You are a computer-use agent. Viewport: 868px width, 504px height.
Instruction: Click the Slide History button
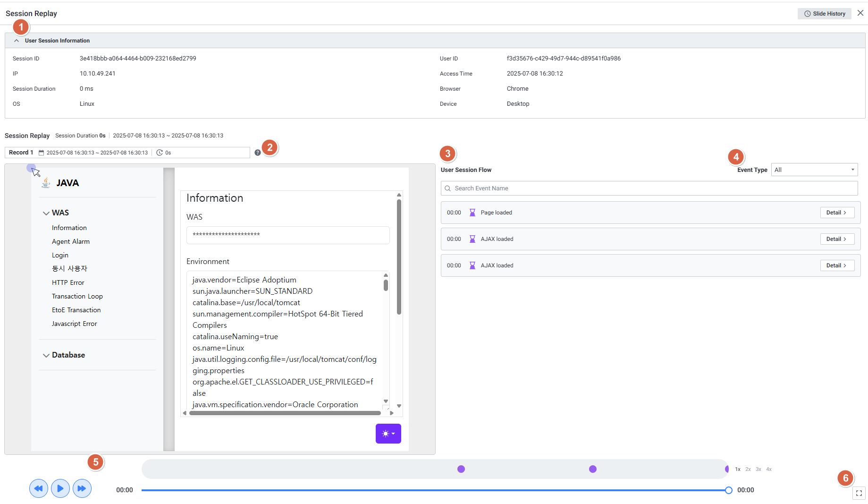(x=824, y=14)
